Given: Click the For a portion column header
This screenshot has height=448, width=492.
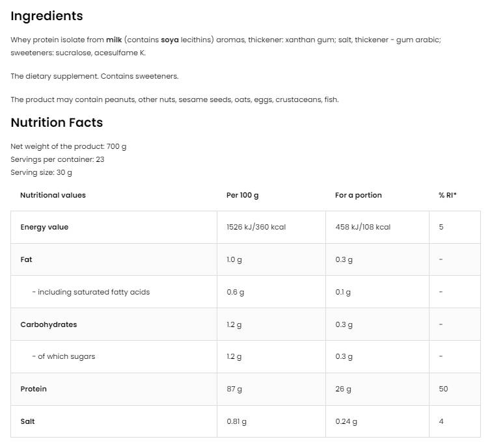Looking at the screenshot, I should pos(358,195).
